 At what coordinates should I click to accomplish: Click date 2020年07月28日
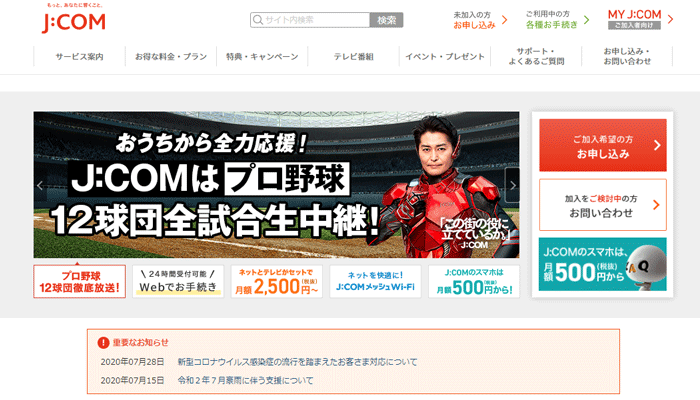(132, 362)
